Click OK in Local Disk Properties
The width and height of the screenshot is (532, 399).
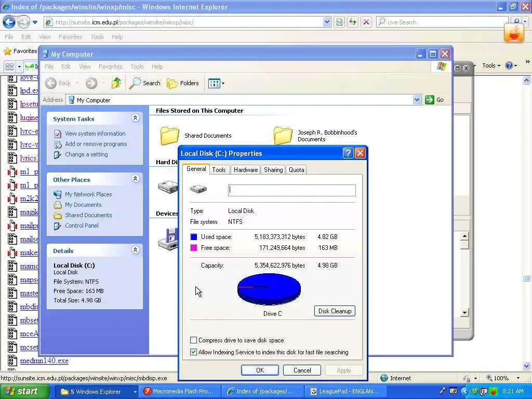pyautogui.click(x=260, y=370)
